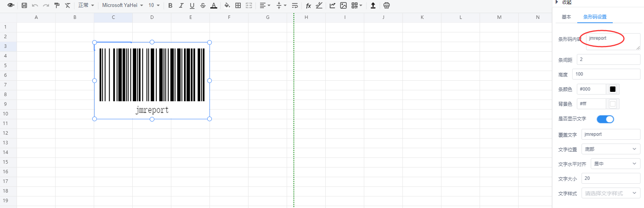Click the white background color swatch
This screenshot has height=208, width=644.
(x=613, y=104)
